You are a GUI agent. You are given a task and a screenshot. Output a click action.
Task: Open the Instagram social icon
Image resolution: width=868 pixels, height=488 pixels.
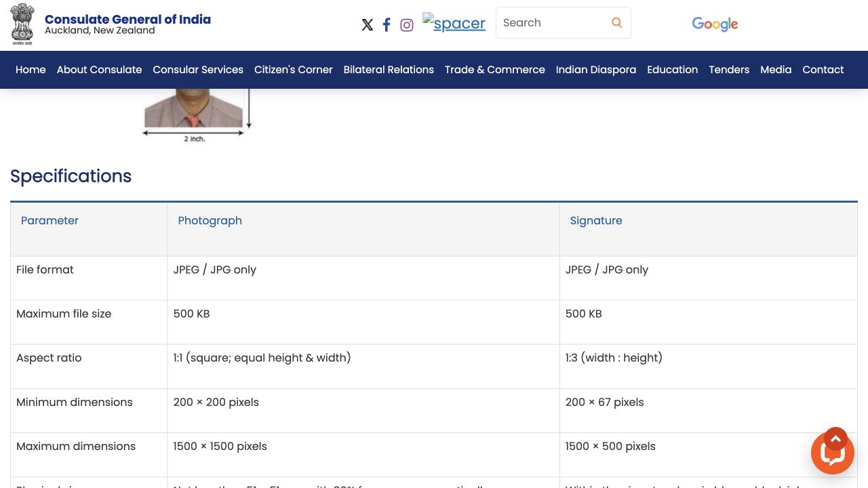pos(407,25)
